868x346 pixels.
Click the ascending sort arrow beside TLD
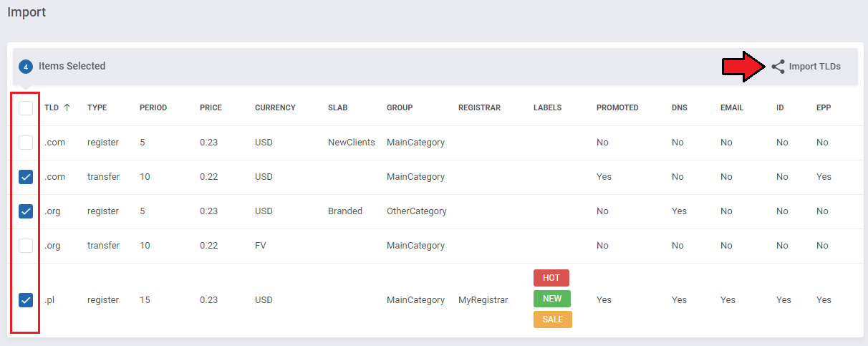click(67, 107)
